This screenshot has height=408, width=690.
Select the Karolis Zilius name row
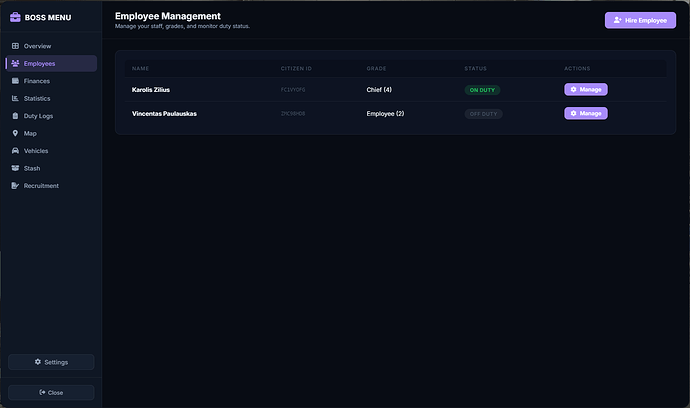click(x=395, y=89)
